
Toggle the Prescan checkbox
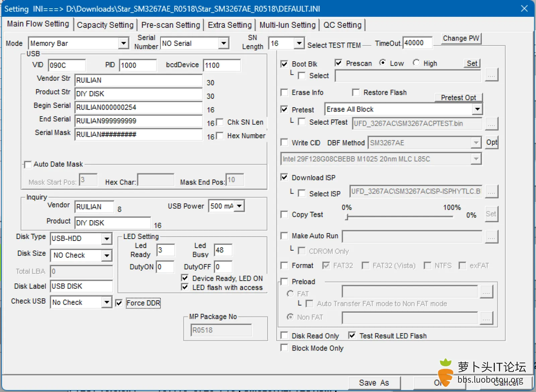click(x=338, y=63)
